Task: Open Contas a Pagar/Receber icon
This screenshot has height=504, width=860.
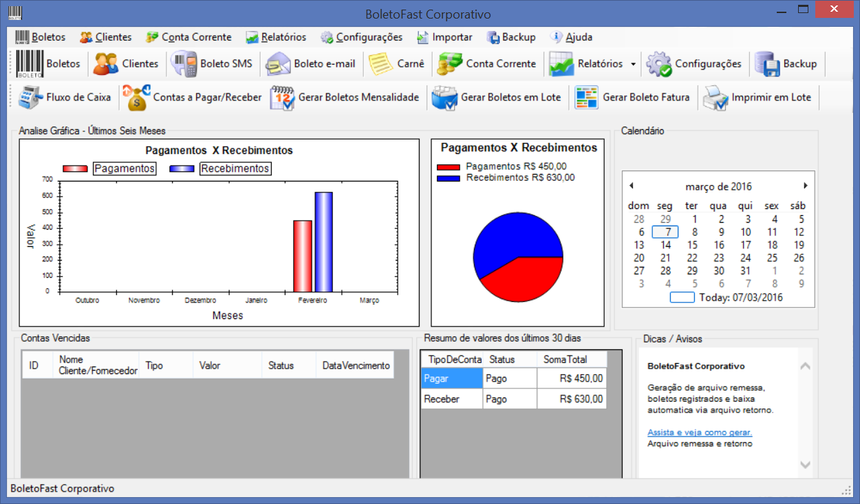Action: [x=136, y=98]
